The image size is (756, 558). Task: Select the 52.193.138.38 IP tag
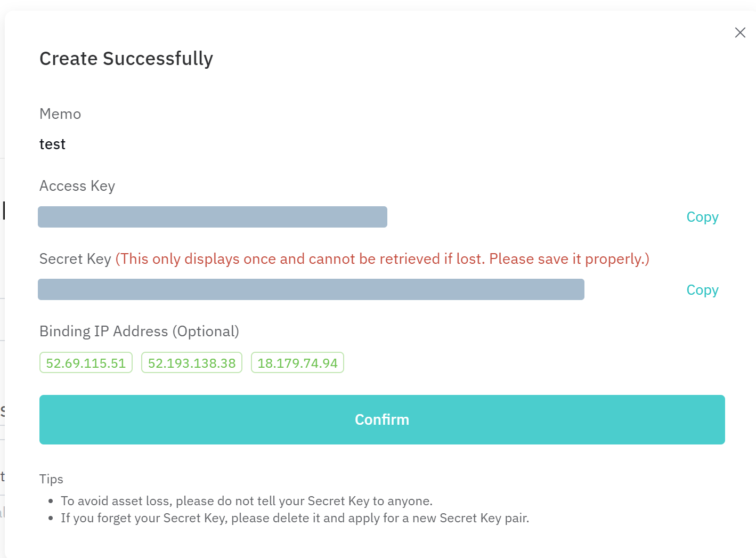(192, 363)
